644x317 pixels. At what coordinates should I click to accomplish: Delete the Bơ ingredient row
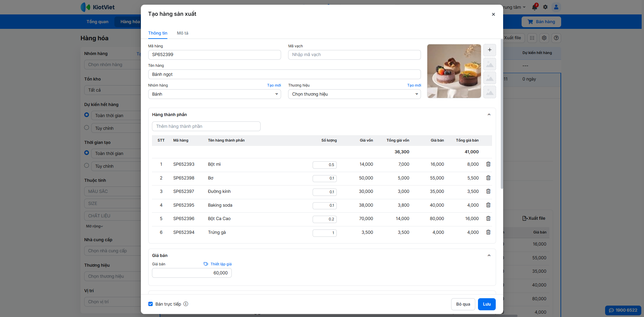pos(488,178)
